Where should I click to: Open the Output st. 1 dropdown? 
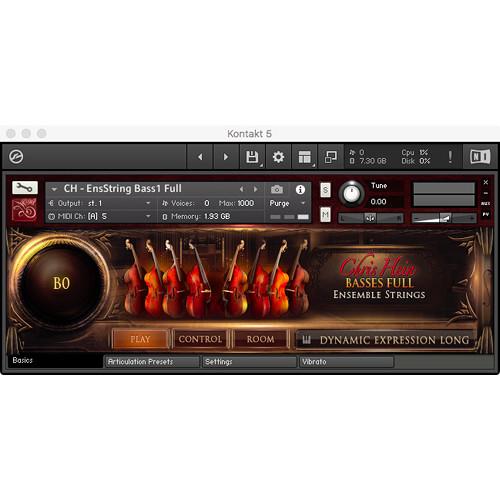tap(100, 203)
